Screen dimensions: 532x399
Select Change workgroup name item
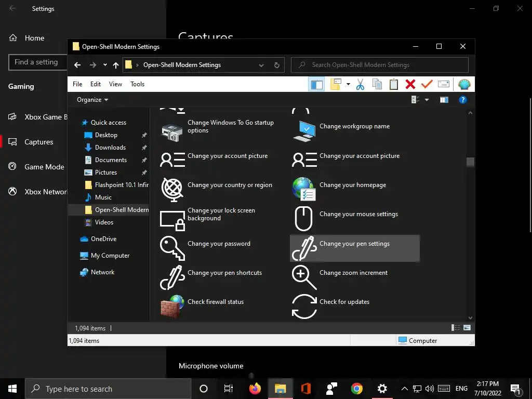(354, 131)
